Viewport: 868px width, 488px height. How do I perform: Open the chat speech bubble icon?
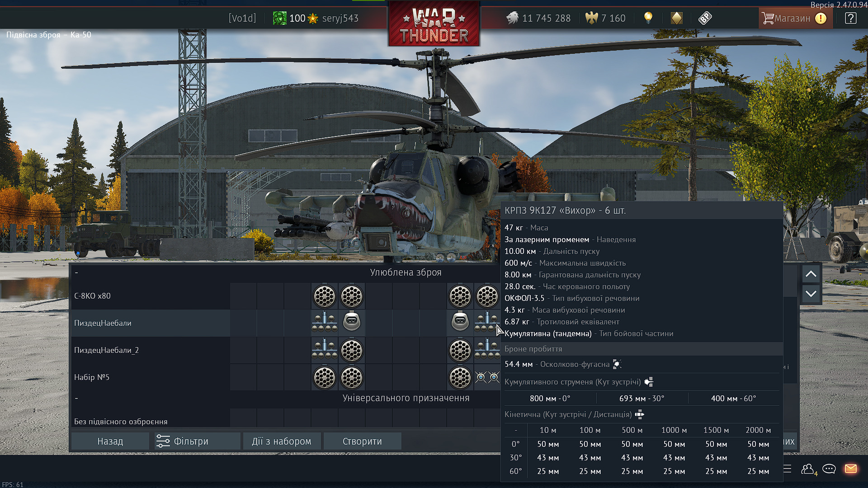[x=829, y=469]
